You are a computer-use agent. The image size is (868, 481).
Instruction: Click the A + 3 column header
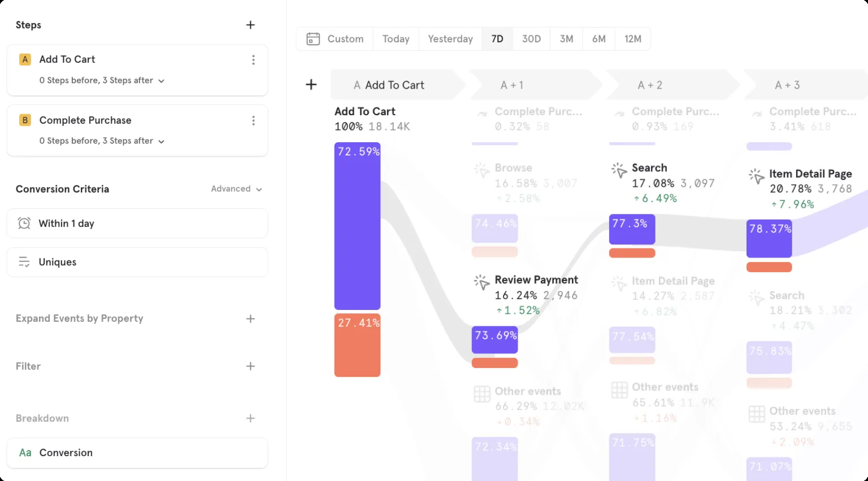(806, 85)
